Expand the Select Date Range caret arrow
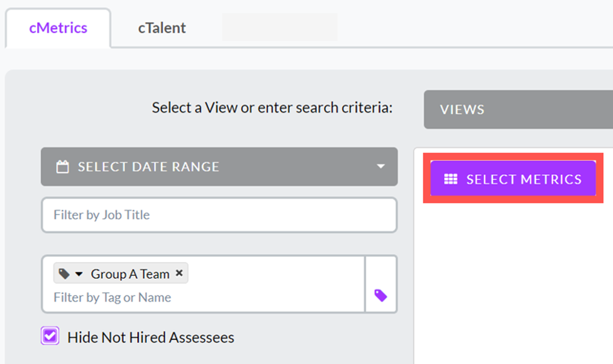 (380, 167)
